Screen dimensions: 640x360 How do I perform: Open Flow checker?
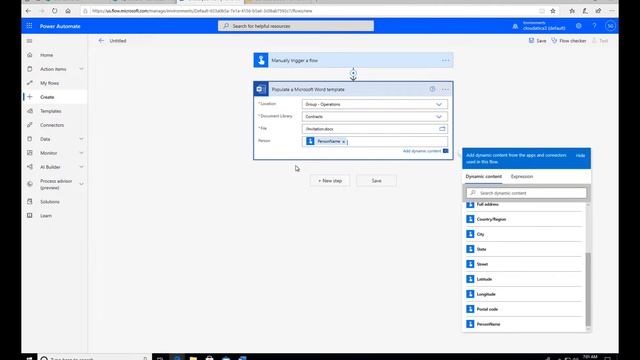569,41
